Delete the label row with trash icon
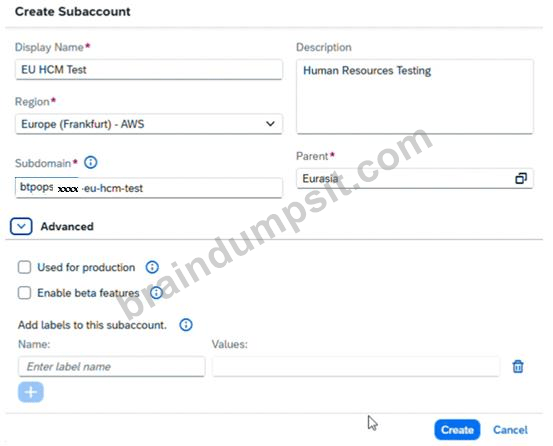The height and width of the screenshot is (446, 553). pos(518,366)
